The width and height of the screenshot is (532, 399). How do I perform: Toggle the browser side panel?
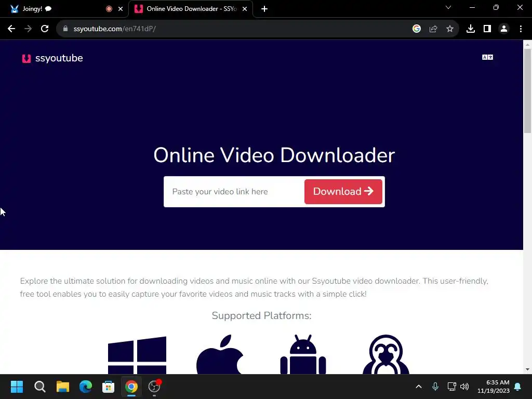pos(487,29)
